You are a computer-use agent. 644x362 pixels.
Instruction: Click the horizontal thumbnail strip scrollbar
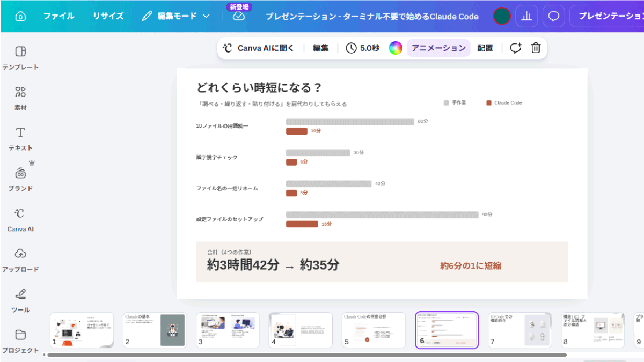[x=307, y=354]
